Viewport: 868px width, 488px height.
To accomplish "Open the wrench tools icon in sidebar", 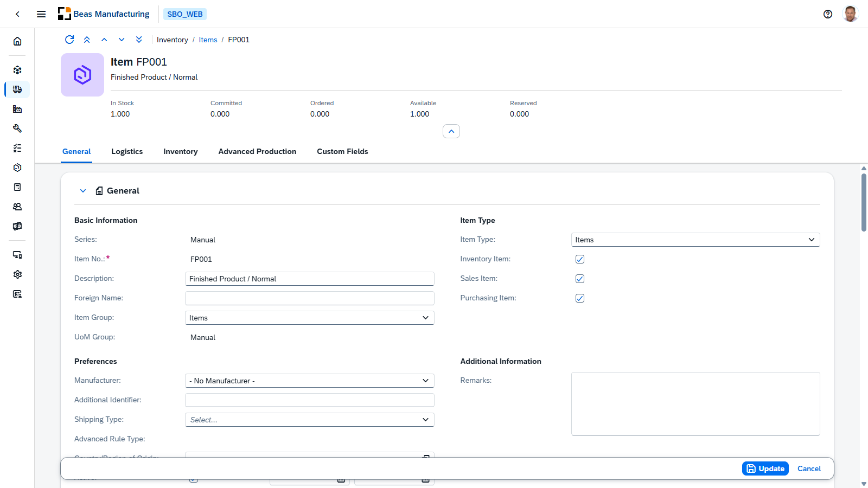I will (17, 129).
